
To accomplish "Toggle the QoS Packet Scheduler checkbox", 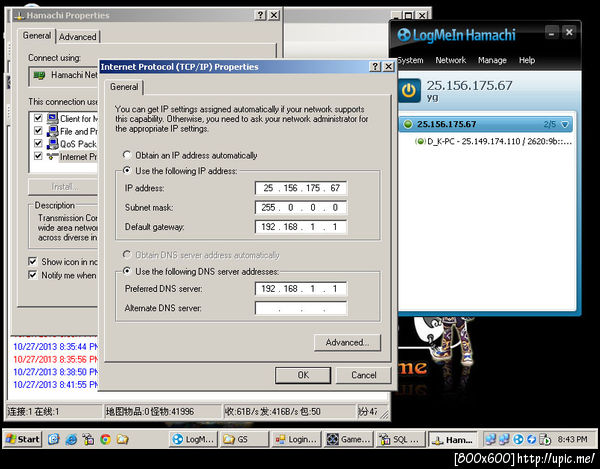I will (38, 143).
